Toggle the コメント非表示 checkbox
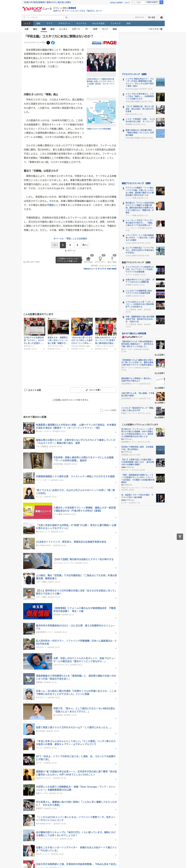 (102, 410)
